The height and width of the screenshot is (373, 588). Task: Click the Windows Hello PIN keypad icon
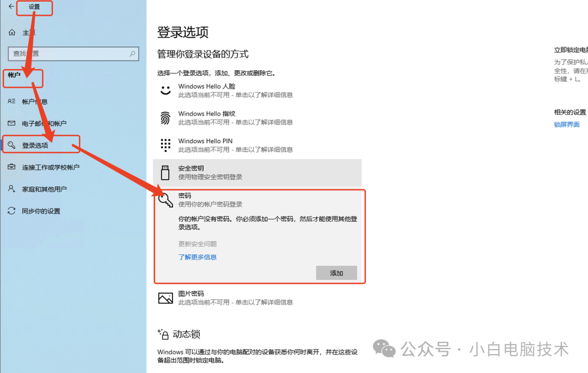pyautogui.click(x=166, y=145)
